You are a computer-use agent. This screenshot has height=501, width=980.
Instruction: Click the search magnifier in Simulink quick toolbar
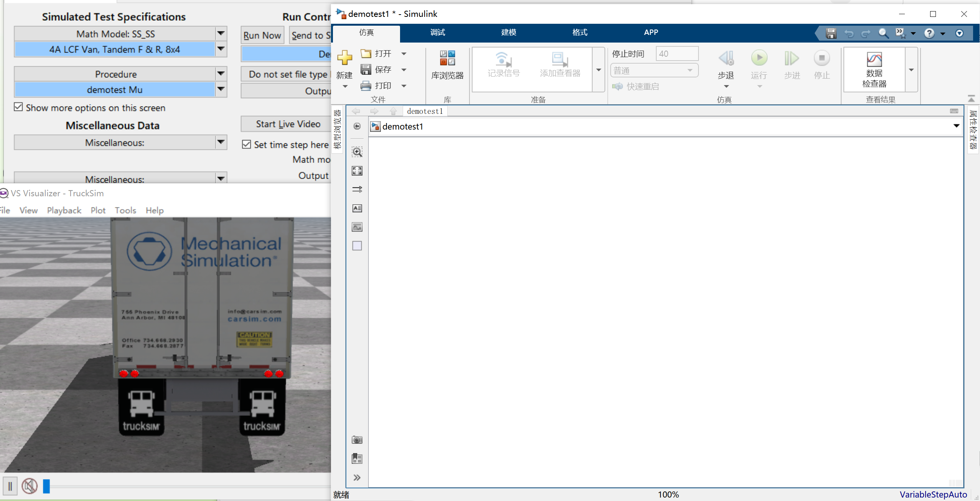883,33
